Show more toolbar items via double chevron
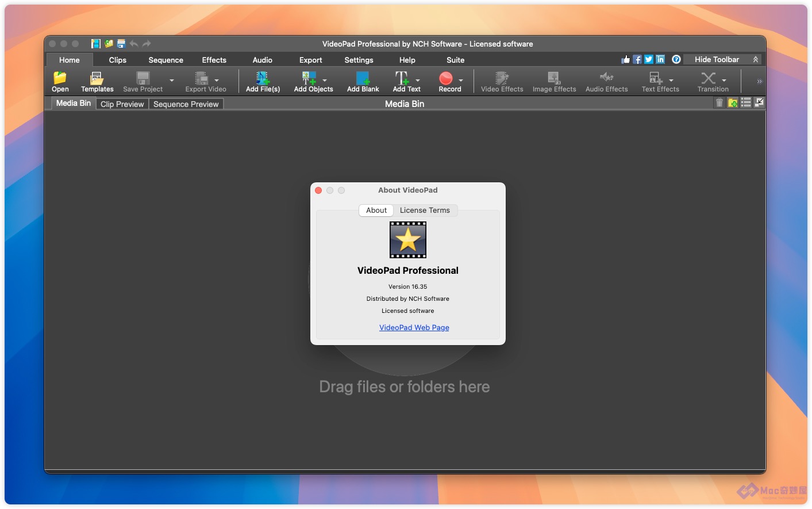This screenshot has width=812, height=509. [759, 82]
